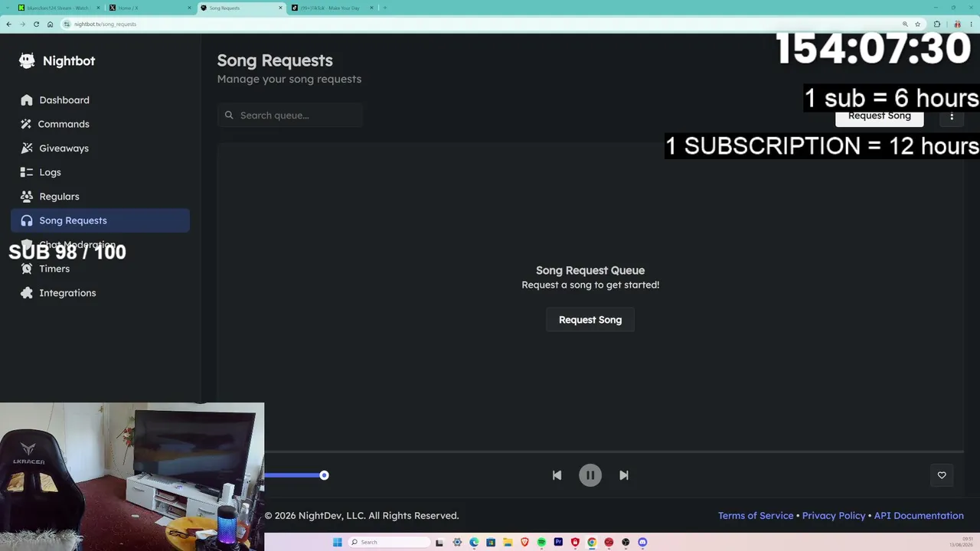This screenshot has width=980, height=551.
Task: Click the Song Requests headphones icon
Action: [x=27, y=220]
